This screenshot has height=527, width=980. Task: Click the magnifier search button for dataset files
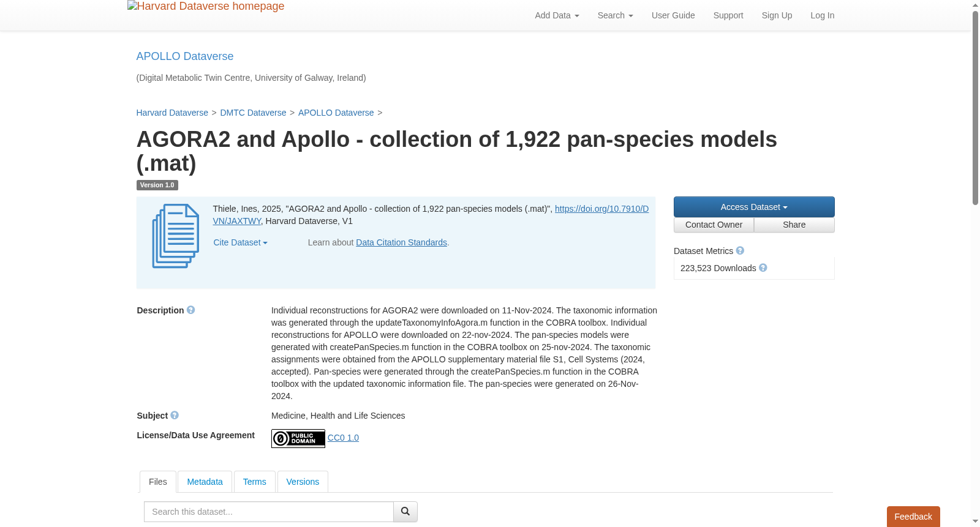405,512
